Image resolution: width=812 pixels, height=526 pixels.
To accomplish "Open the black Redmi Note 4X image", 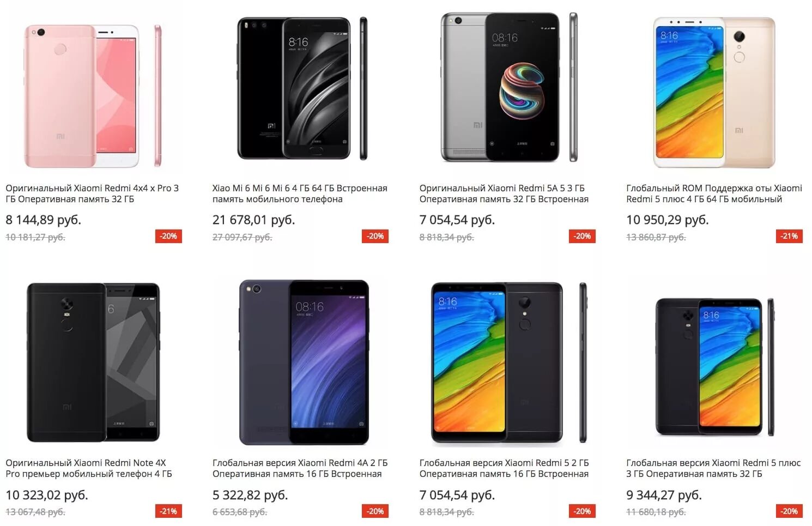I will point(93,362).
